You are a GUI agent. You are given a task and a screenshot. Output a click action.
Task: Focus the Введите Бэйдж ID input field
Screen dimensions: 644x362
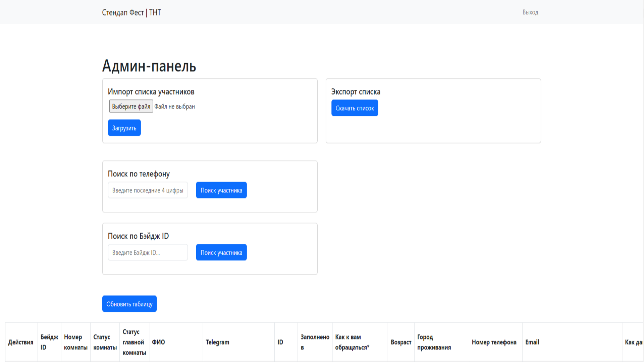point(148,253)
